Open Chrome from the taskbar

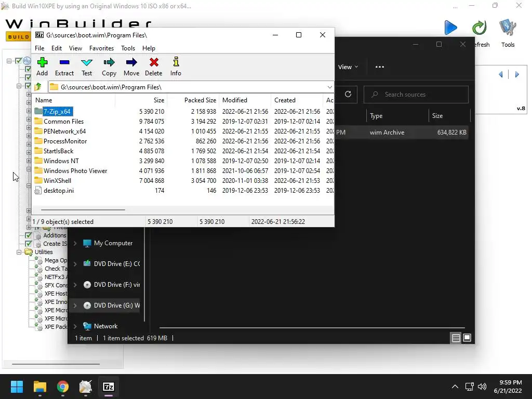point(63,387)
